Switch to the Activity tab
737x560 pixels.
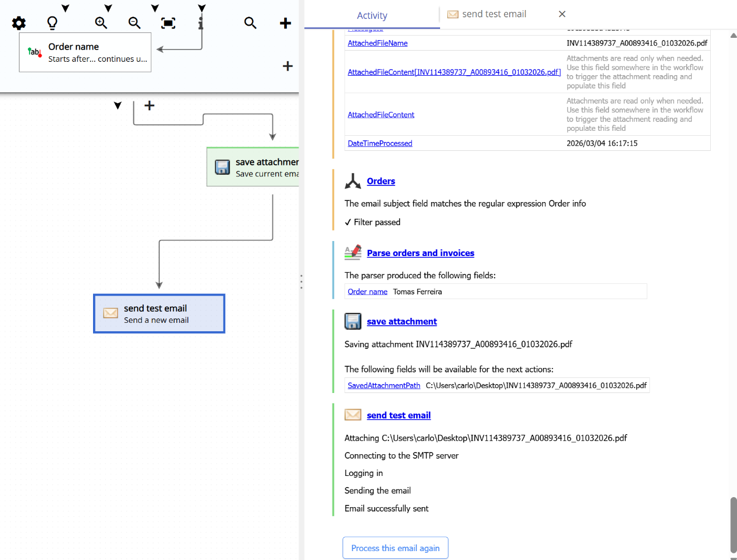(x=372, y=16)
